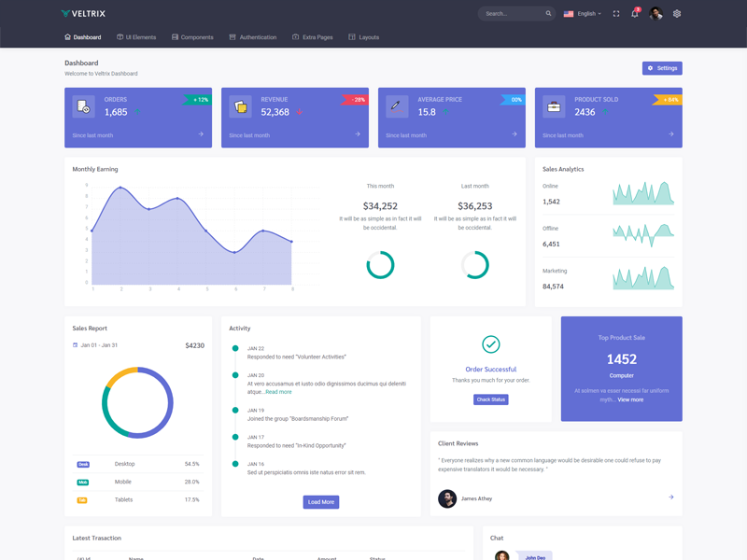Click the Client Reviews next arrow
This screenshot has width=747, height=560.
click(x=670, y=497)
